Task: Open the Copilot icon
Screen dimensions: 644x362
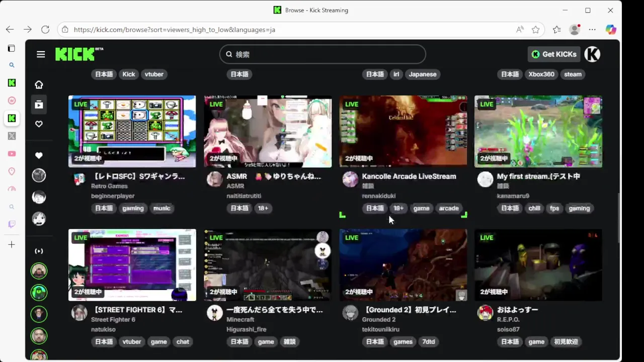Action: pyautogui.click(x=611, y=30)
